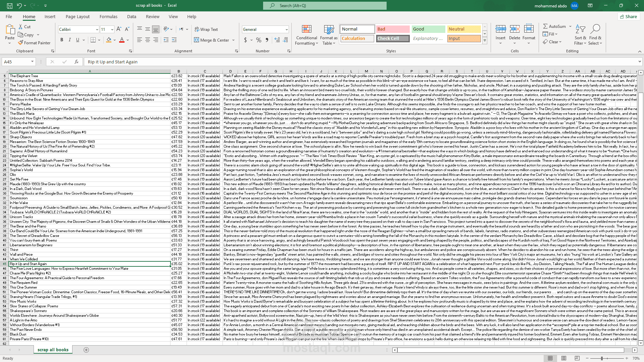Apply the Good cell style
This screenshot has width=644, height=362.
pyautogui.click(x=428, y=29)
